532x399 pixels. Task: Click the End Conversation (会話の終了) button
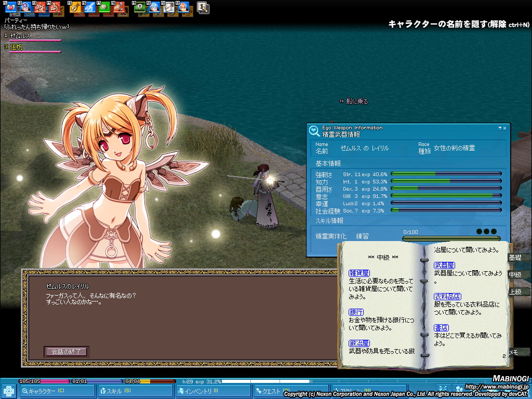(66, 352)
